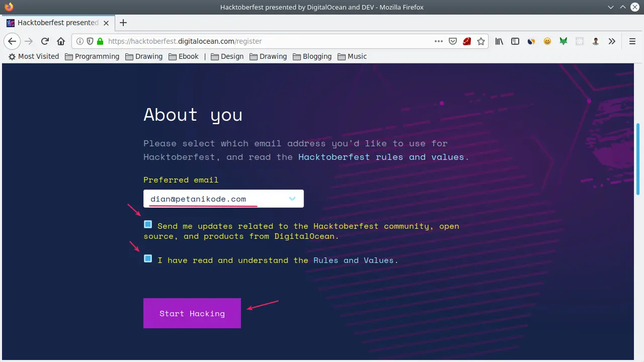Open Drawing folder between Programming and Ebook
This screenshot has height=362, width=644.
pos(143,56)
